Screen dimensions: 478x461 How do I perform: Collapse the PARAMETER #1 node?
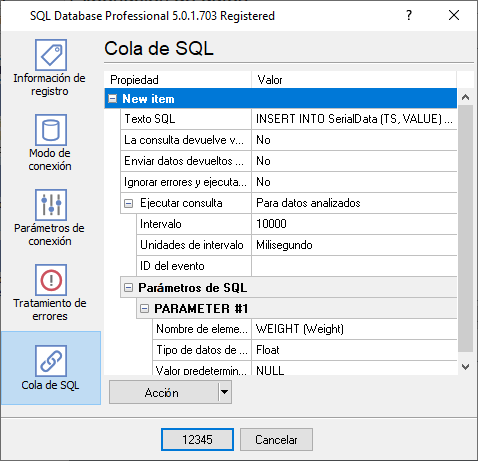coord(144,309)
